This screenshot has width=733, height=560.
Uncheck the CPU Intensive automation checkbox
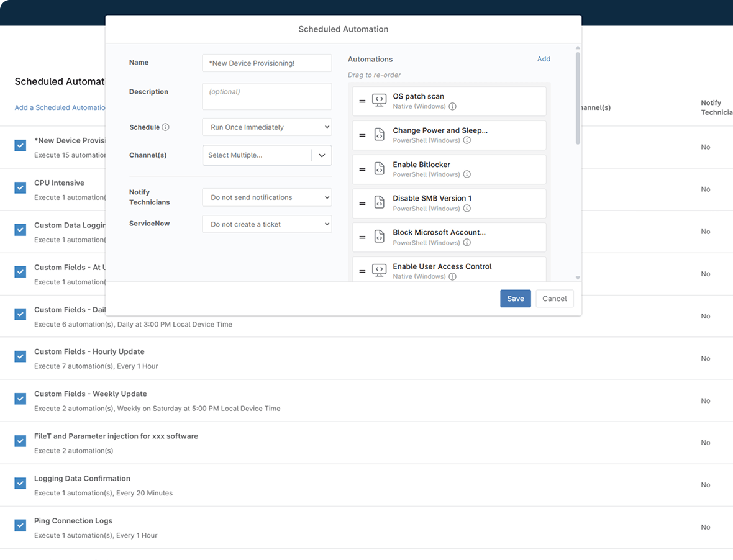point(20,187)
